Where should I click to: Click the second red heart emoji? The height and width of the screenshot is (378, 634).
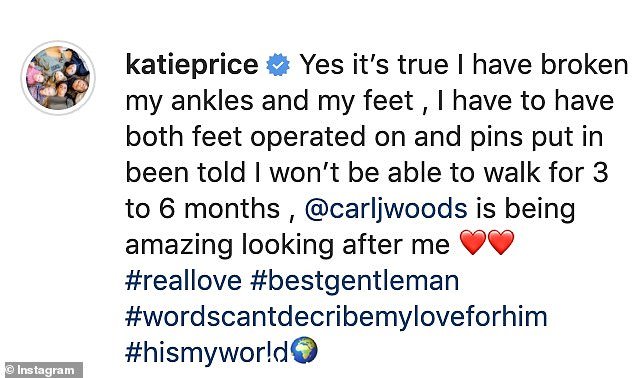point(501,243)
